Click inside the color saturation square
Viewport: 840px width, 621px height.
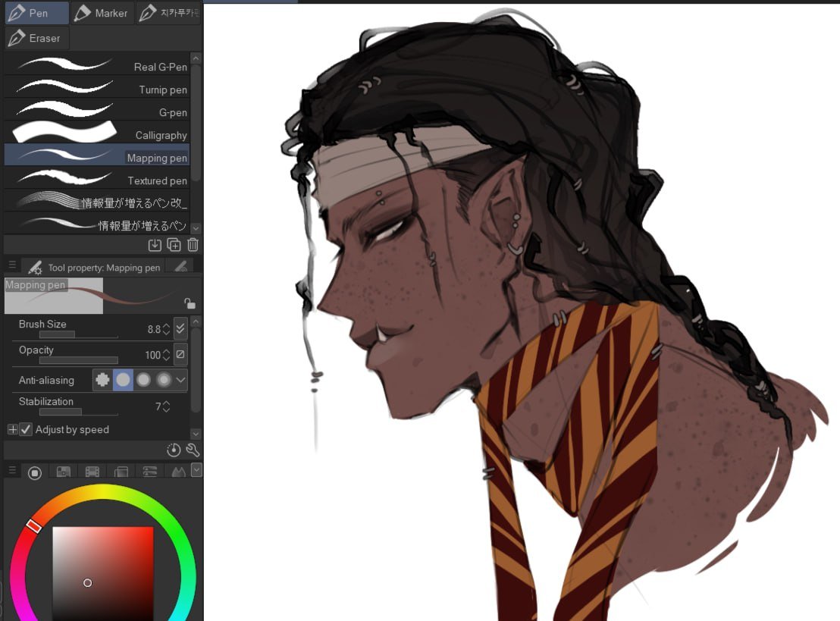coord(103,573)
